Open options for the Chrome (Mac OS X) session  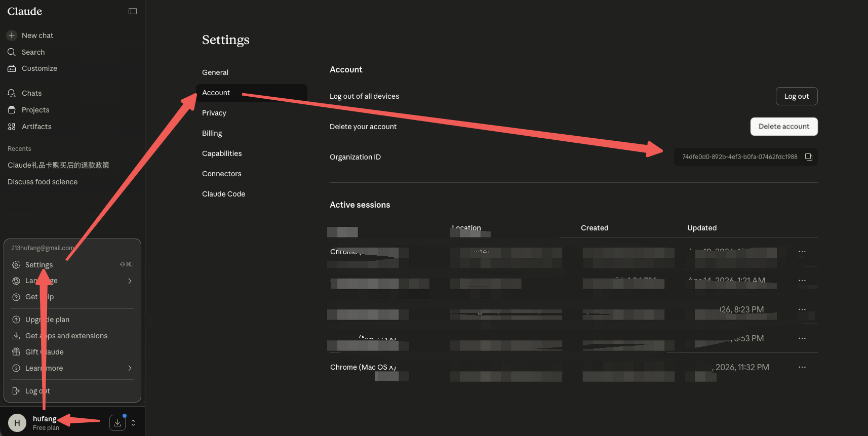tap(802, 367)
